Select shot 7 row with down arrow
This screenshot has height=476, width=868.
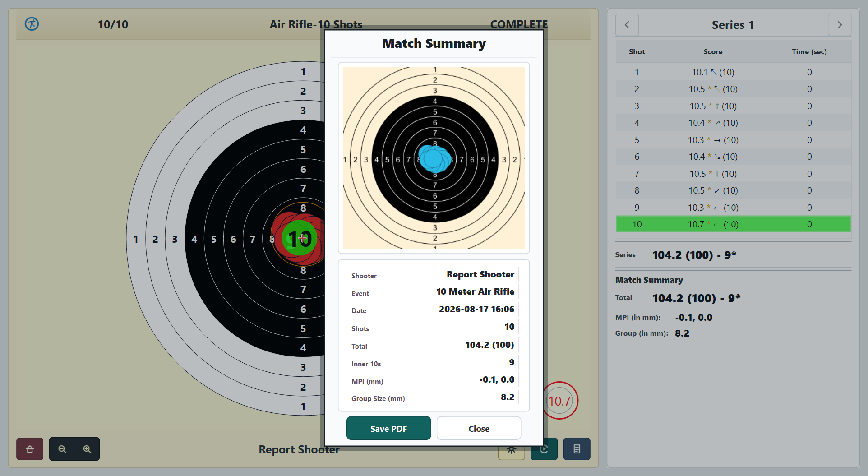pyautogui.click(x=733, y=174)
